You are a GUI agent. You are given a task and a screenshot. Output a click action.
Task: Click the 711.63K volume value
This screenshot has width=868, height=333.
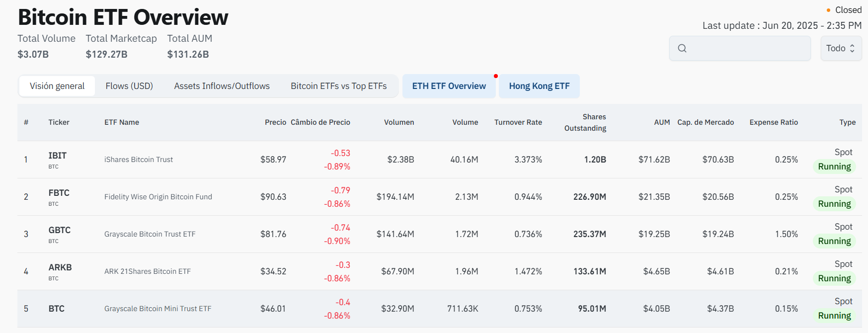[463, 309]
